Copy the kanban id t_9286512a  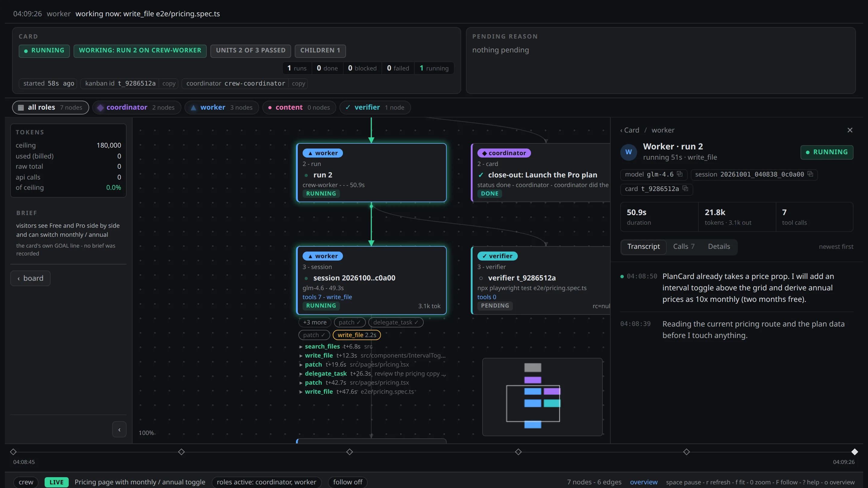(x=169, y=83)
